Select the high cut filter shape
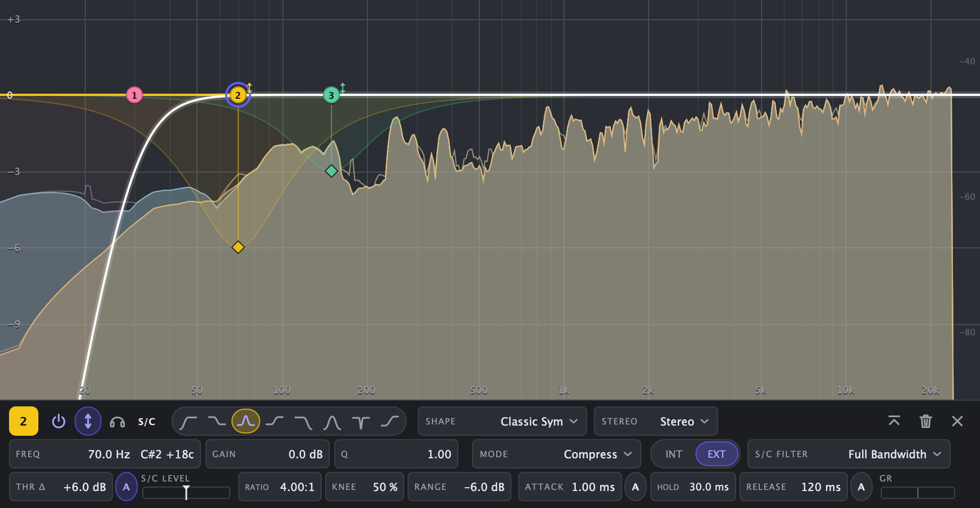Image resolution: width=980 pixels, height=508 pixels. pyautogui.click(x=303, y=422)
